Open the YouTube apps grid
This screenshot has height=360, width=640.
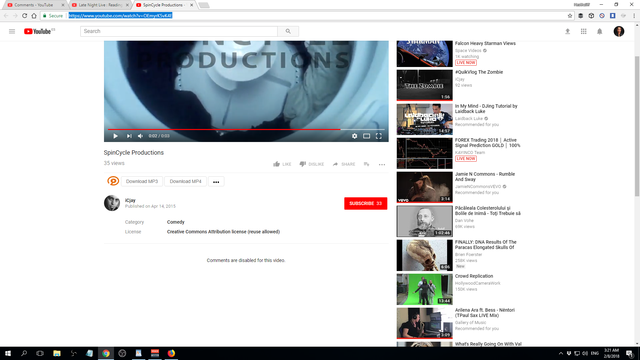point(584,31)
